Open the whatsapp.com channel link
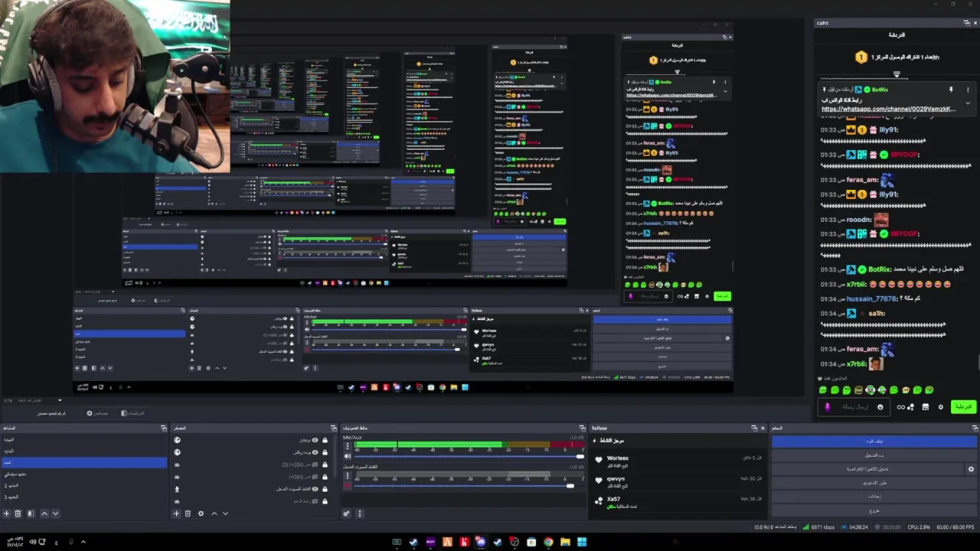Screen dimensions: 980x551 click(x=889, y=109)
